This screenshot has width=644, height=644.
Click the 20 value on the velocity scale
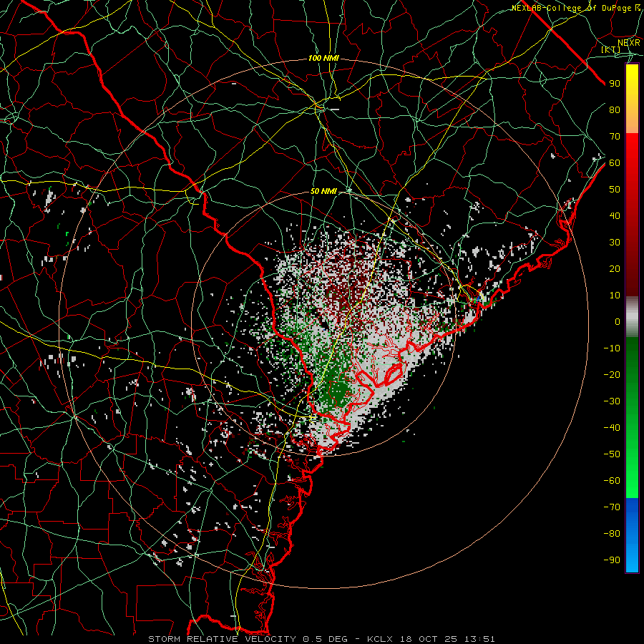[615, 269]
